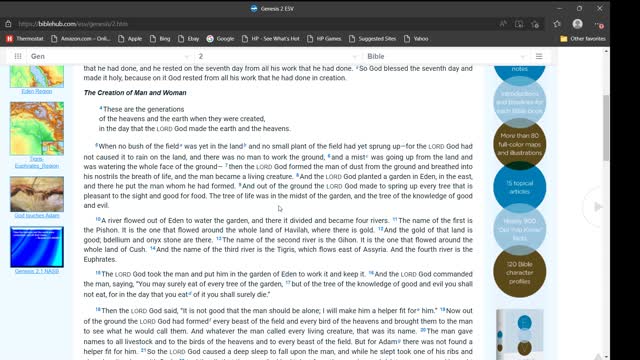Follow the God touches Adam link
The height and width of the screenshot is (360, 640).
[x=37, y=216]
